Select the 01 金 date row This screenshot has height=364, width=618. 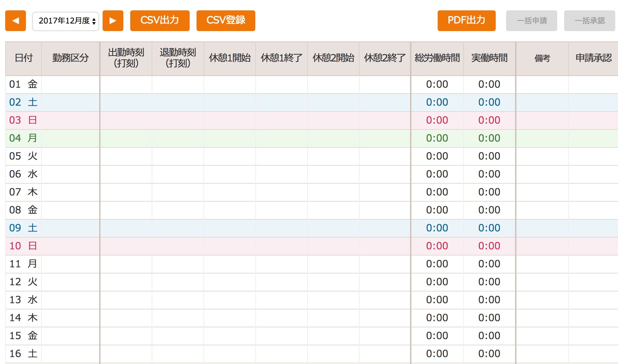click(x=312, y=85)
